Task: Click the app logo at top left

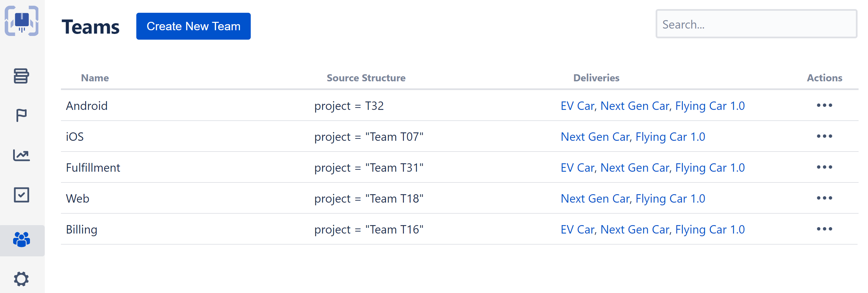Action: point(22,21)
